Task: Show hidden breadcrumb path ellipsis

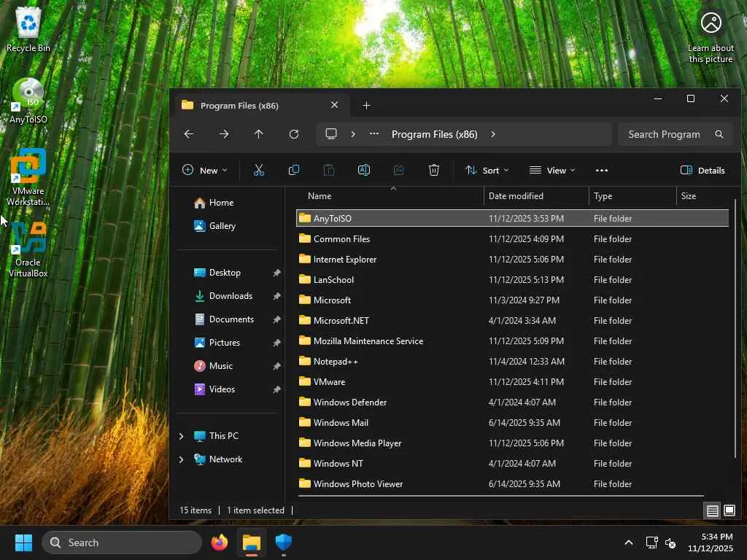Action: [x=374, y=134]
